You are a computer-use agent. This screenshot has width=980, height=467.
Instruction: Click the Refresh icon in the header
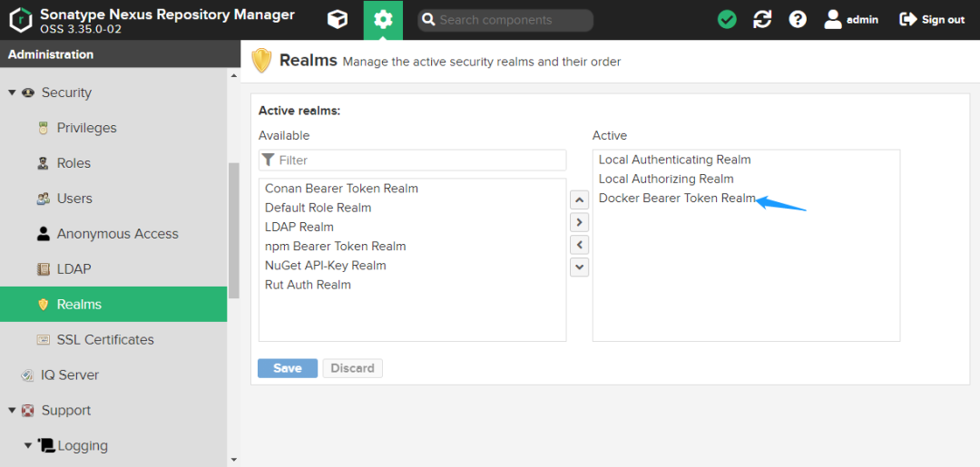coord(762,20)
